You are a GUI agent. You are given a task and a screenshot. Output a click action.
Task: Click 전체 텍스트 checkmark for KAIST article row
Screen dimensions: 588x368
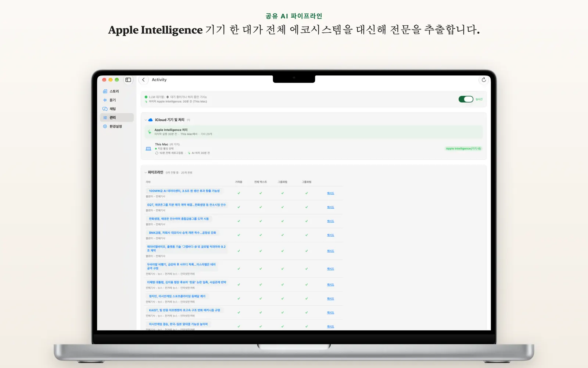[261, 312]
